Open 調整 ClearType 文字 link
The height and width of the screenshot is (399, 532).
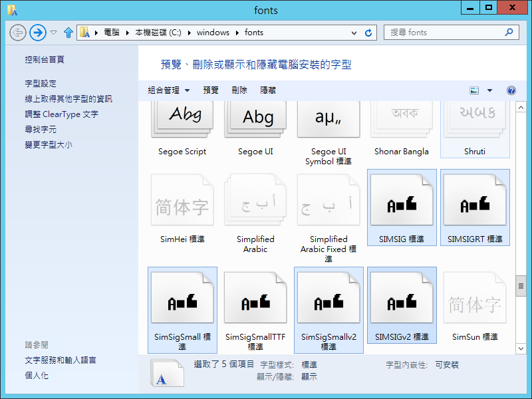coord(61,114)
